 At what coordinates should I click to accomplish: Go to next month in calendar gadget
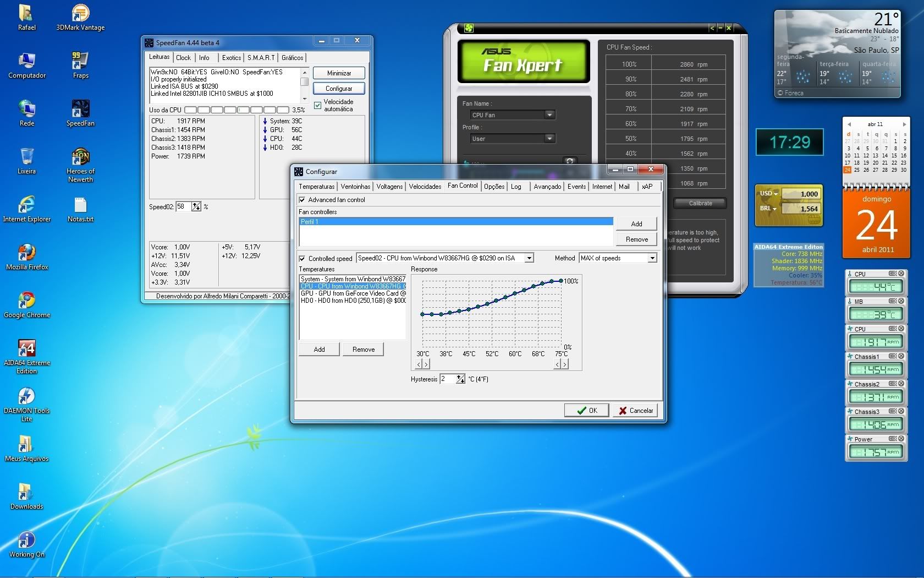point(904,124)
